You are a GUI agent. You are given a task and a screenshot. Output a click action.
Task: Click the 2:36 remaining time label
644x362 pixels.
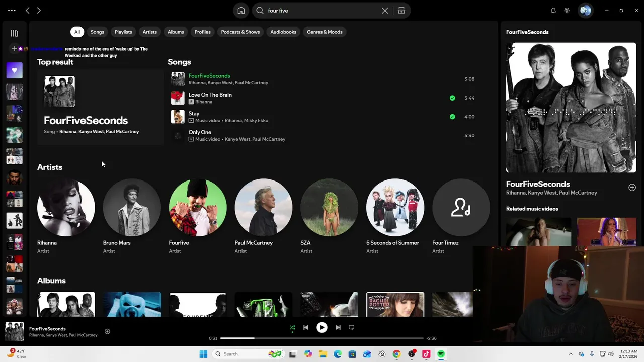coord(431,338)
